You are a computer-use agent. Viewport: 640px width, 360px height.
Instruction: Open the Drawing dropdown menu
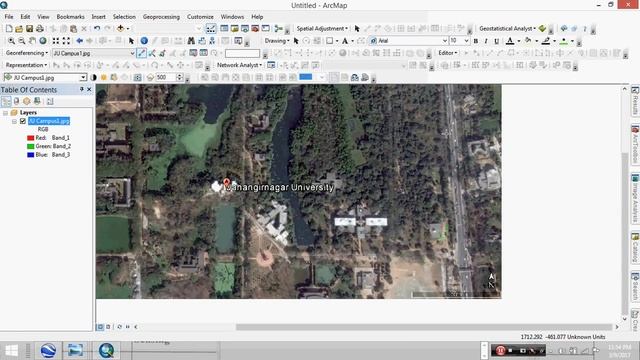coord(277,41)
